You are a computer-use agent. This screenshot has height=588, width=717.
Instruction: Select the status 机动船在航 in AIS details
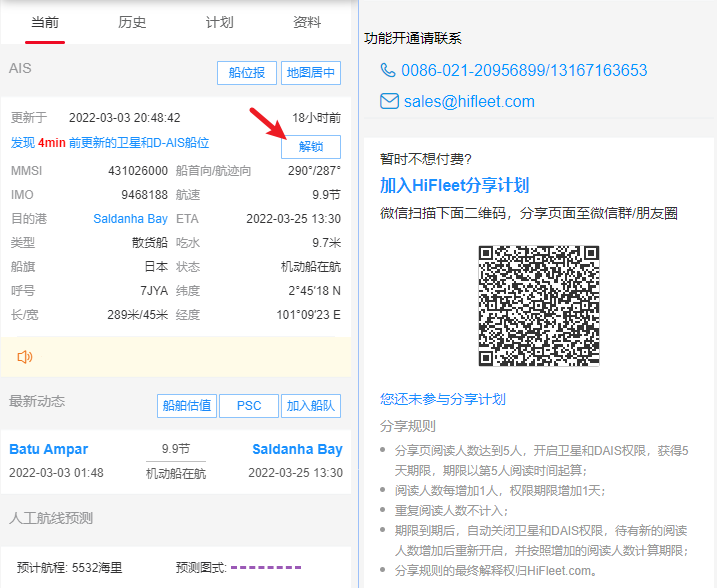tap(311, 267)
